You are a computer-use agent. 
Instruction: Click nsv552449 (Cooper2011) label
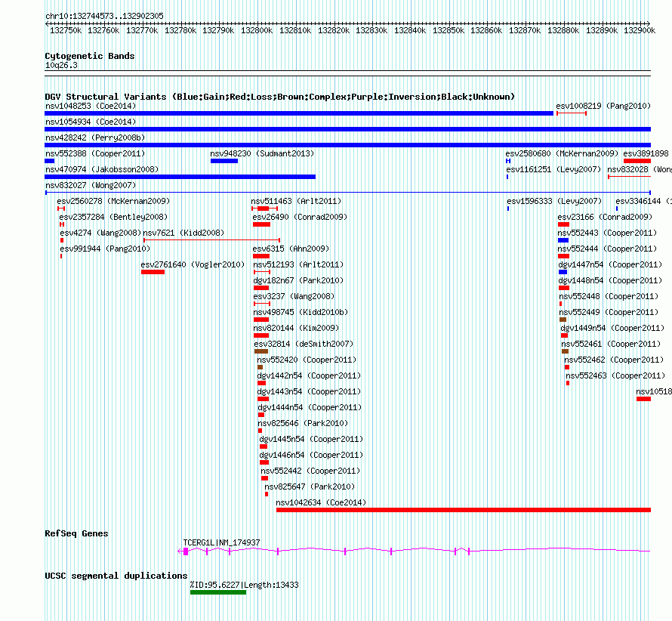click(x=609, y=312)
